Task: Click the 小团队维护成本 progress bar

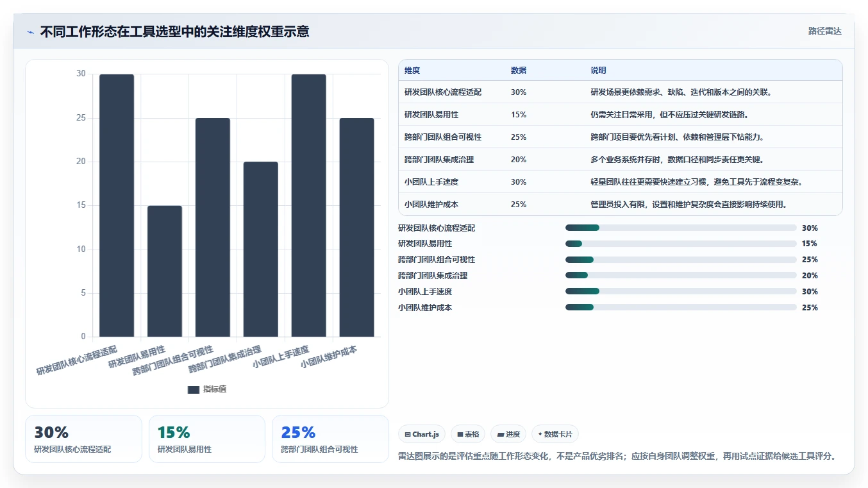Action: coord(681,307)
